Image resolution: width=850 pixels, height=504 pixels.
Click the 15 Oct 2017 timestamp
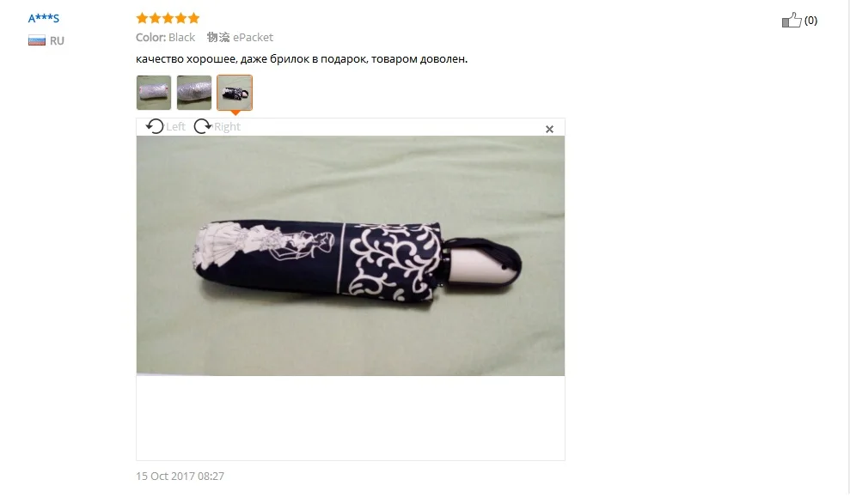[x=180, y=477]
